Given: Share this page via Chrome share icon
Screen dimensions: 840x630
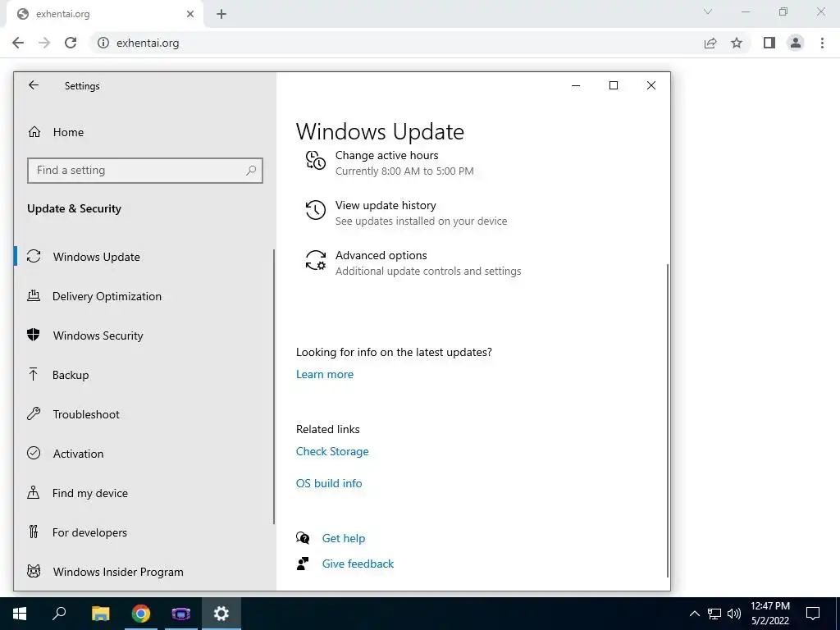Looking at the screenshot, I should click(710, 43).
